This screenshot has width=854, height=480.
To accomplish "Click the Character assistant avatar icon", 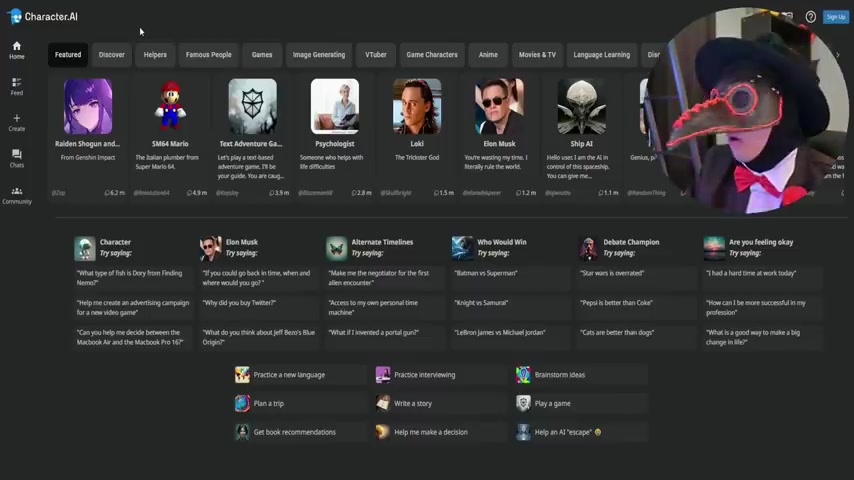I will pyautogui.click(x=85, y=248).
